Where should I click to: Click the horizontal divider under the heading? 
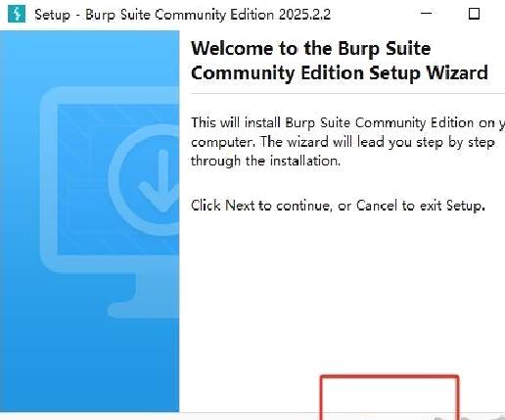coord(347,93)
